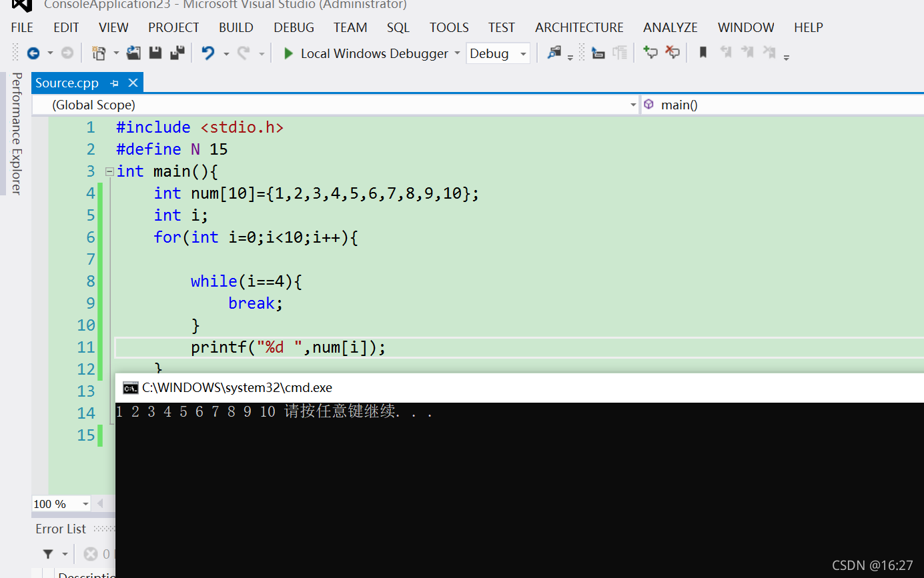Click the Save single-disk icon
Image resolution: width=924 pixels, height=578 pixels.
[x=155, y=53]
